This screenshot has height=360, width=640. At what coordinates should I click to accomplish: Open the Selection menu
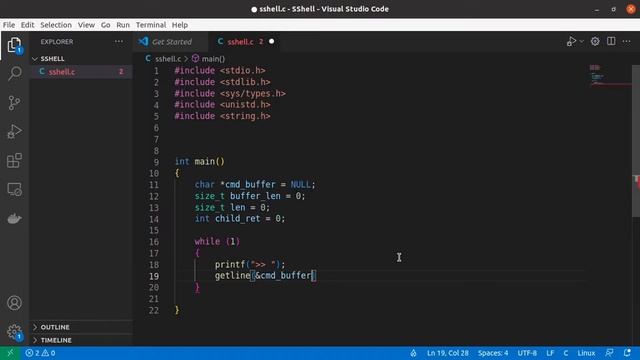56,25
